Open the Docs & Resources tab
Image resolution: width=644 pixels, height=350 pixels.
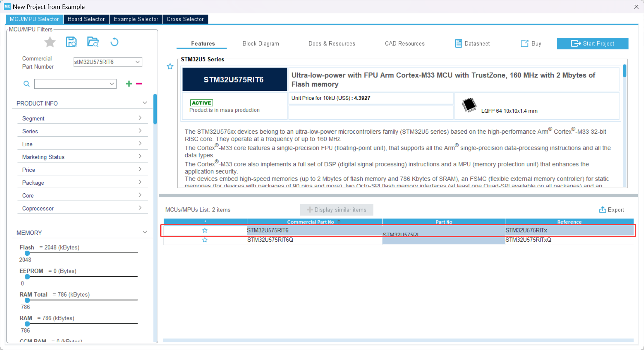332,44
